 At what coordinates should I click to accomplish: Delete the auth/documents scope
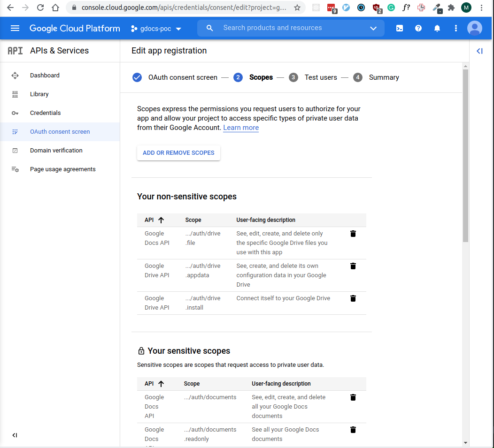[x=353, y=397]
